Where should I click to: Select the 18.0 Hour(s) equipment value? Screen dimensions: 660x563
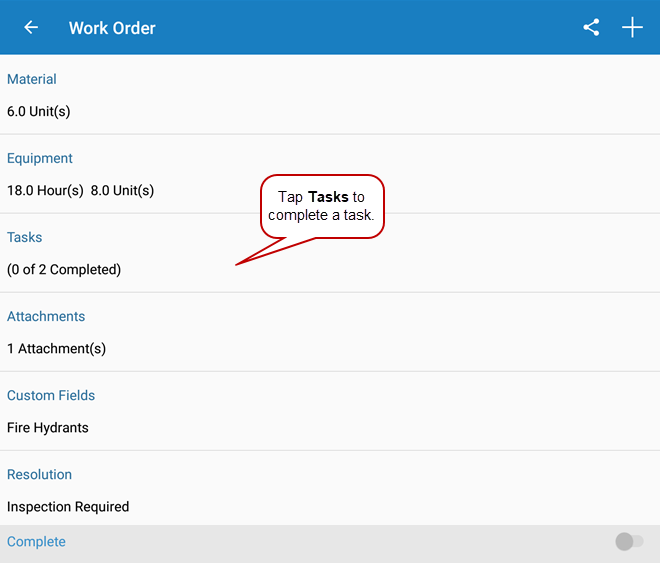coord(45,190)
